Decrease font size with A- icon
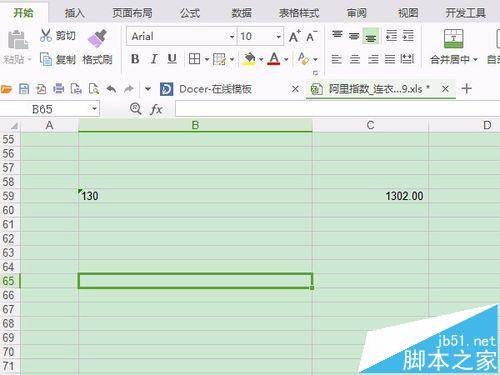The height and width of the screenshot is (375, 500). (x=311, y=36)
